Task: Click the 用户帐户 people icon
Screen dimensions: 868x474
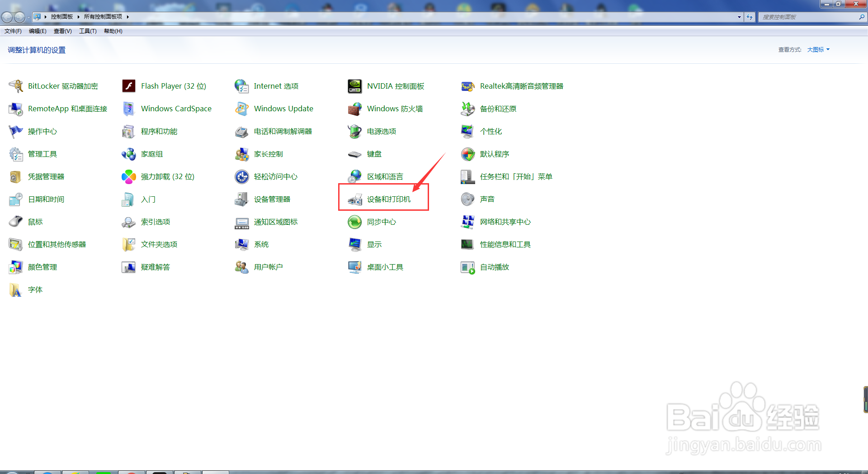Action: click(x=242, y=267)
